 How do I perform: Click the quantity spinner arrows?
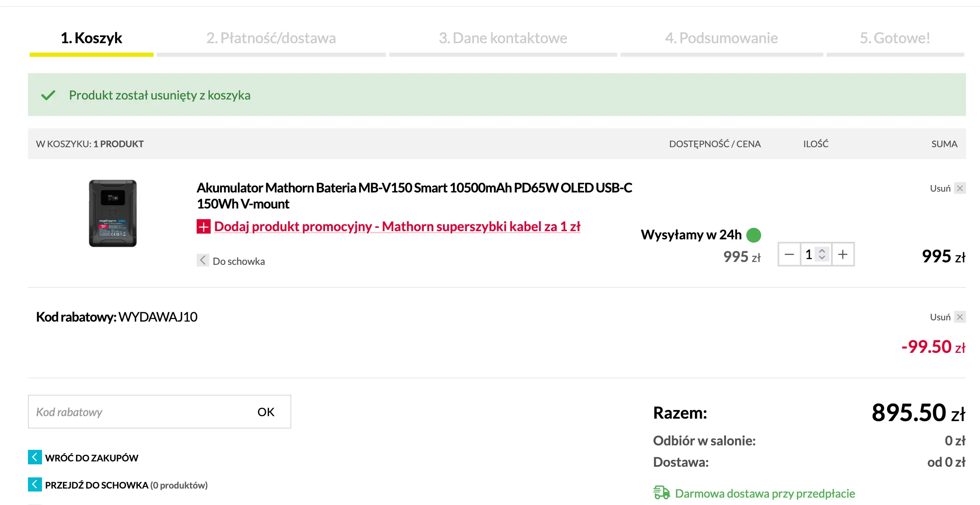pos(822,254)
